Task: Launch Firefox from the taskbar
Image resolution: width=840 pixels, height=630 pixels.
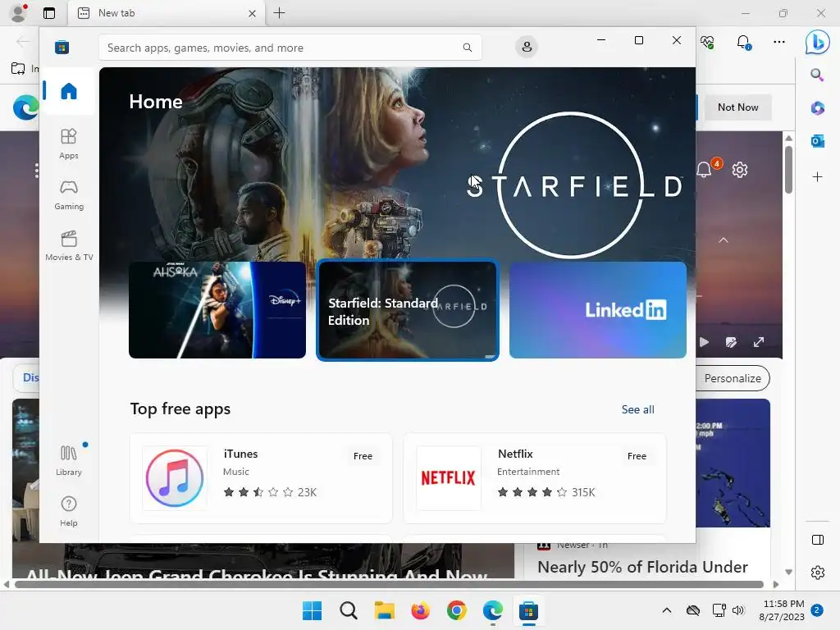Action: 421,610
